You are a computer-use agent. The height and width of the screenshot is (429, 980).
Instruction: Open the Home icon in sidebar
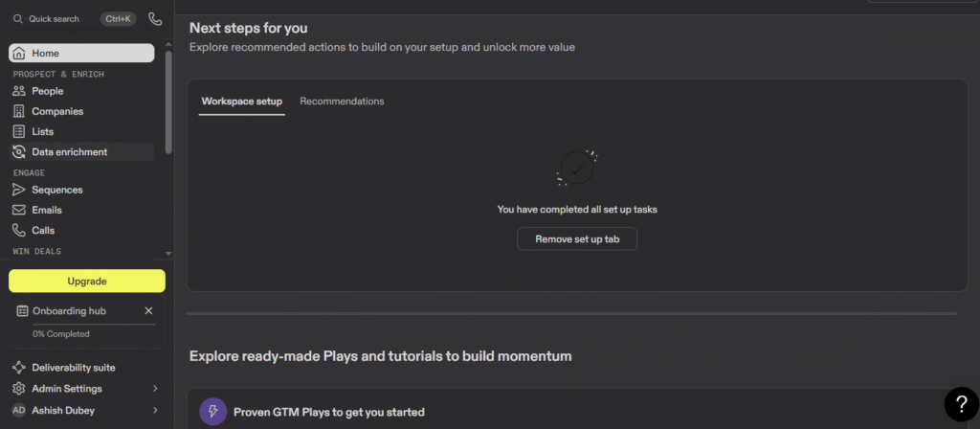19,53
